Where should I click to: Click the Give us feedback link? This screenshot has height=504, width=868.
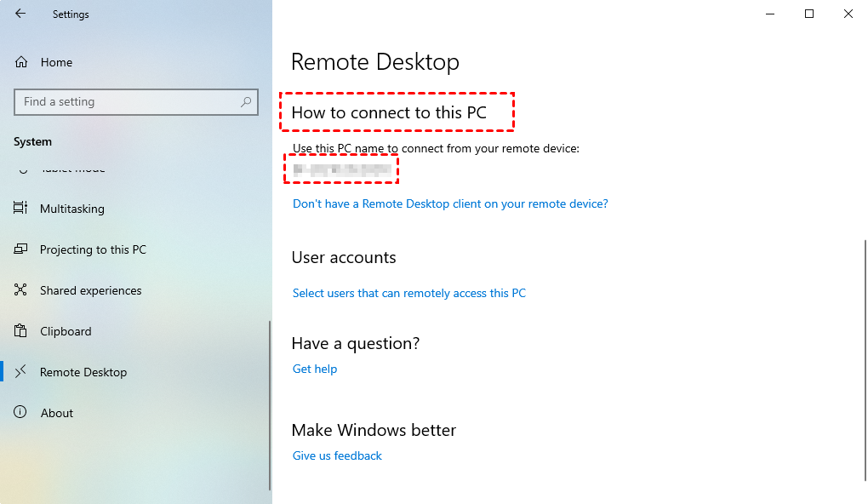tap(337, 455)
